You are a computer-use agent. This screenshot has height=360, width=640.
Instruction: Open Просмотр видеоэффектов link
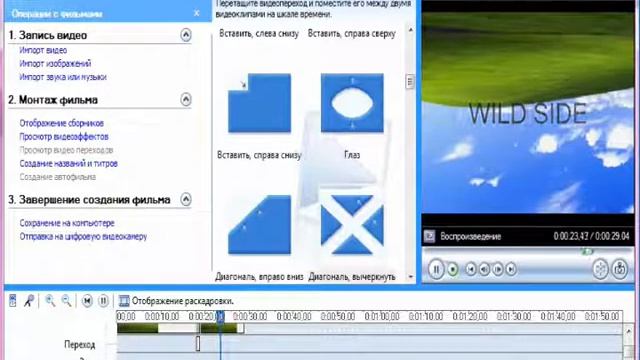pos(64,136)
